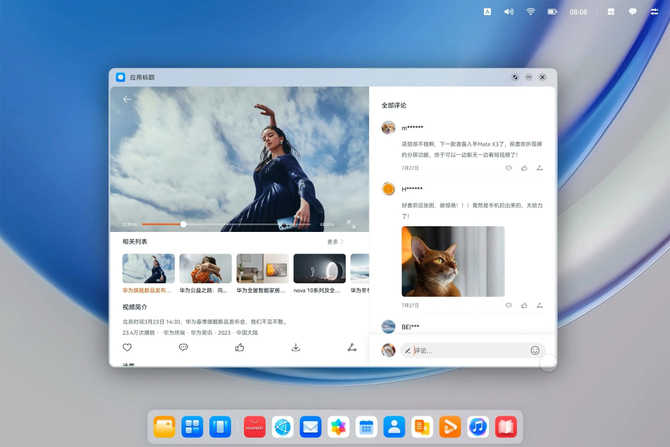Switch input method via the A icon
This screenshot has width=670, height=447.
[x=487, y=12]
